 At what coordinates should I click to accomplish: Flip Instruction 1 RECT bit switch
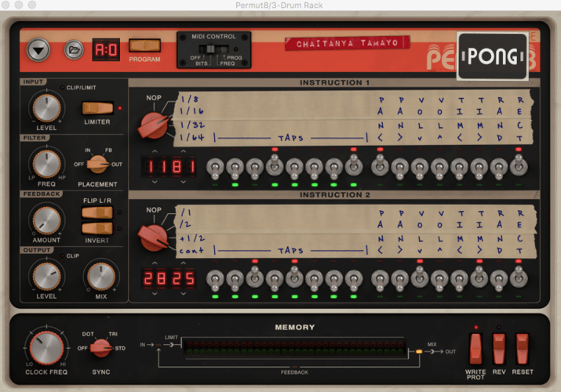519,165
